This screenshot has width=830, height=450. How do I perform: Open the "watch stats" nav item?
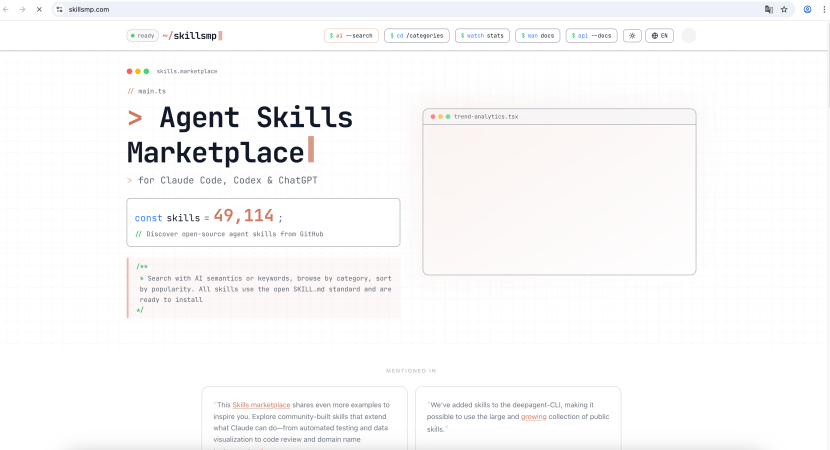pos(482,35)
